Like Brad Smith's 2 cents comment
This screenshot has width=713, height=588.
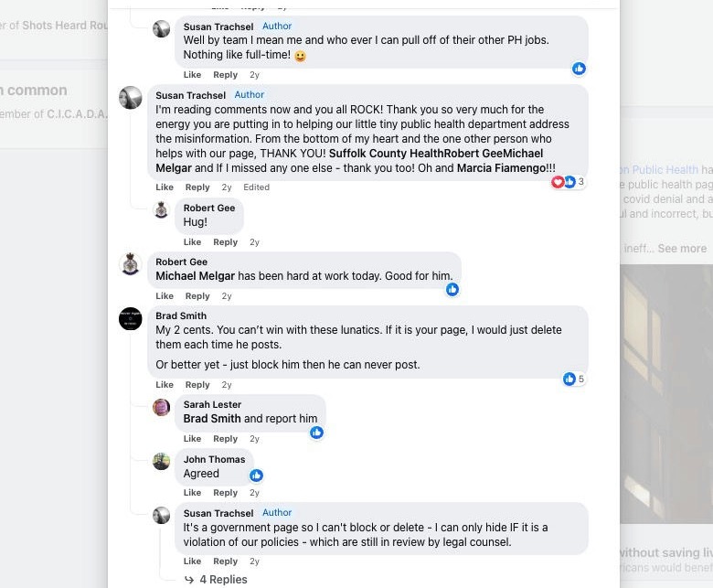pos(165,385)
